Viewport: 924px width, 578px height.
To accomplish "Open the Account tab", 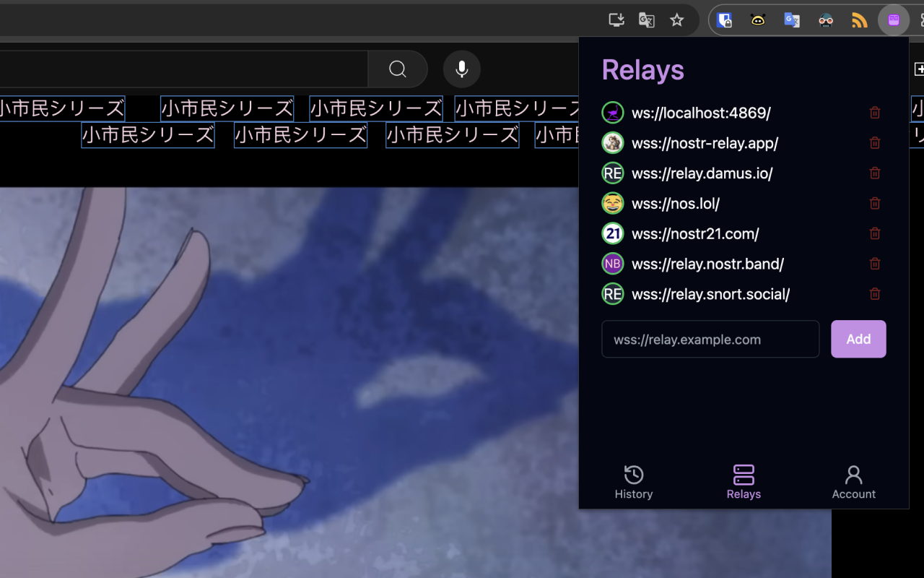I will [853, 482].
